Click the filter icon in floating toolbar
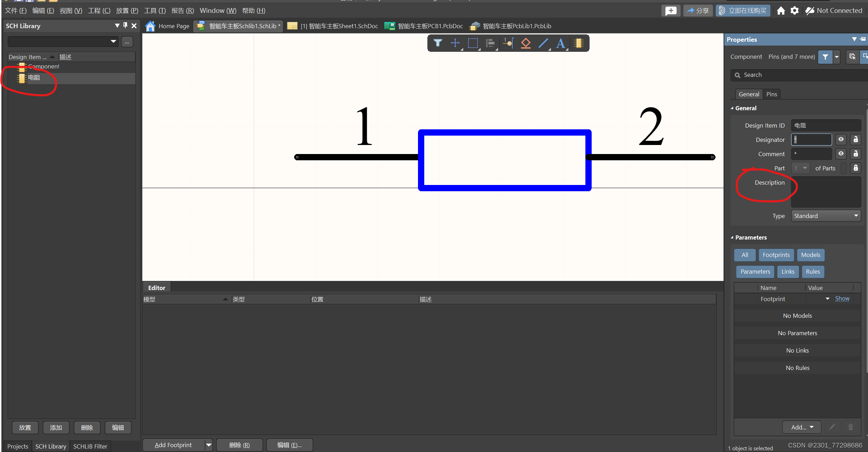The height and width of the screenshot is (452, 868). [438, 43]
